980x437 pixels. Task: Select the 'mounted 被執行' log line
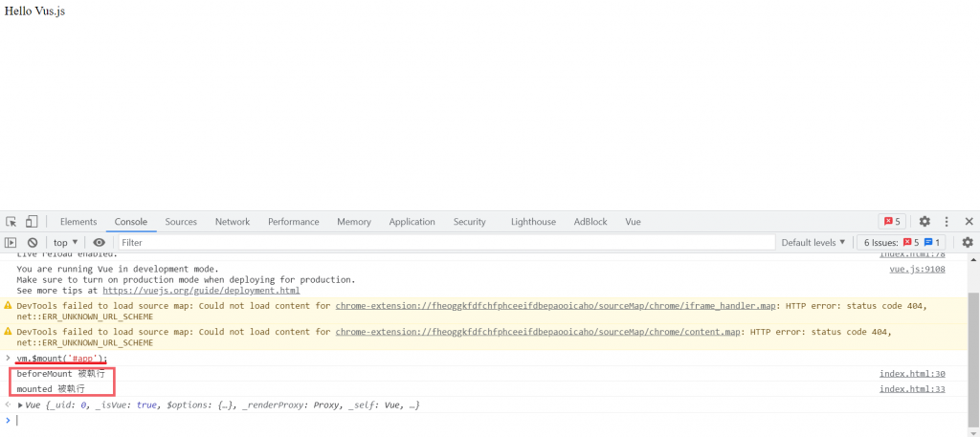point(51,389)
